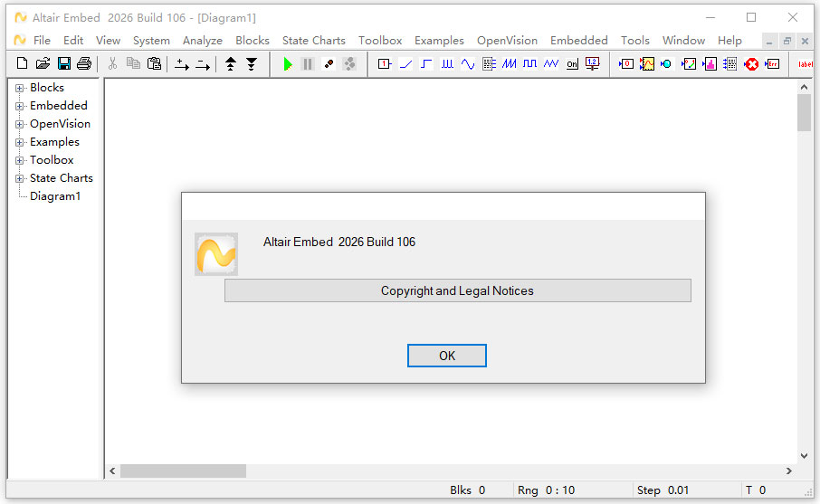This screenshot has height=504, width=820.
Task: Open the Tools menu
Action: point(634,40)
